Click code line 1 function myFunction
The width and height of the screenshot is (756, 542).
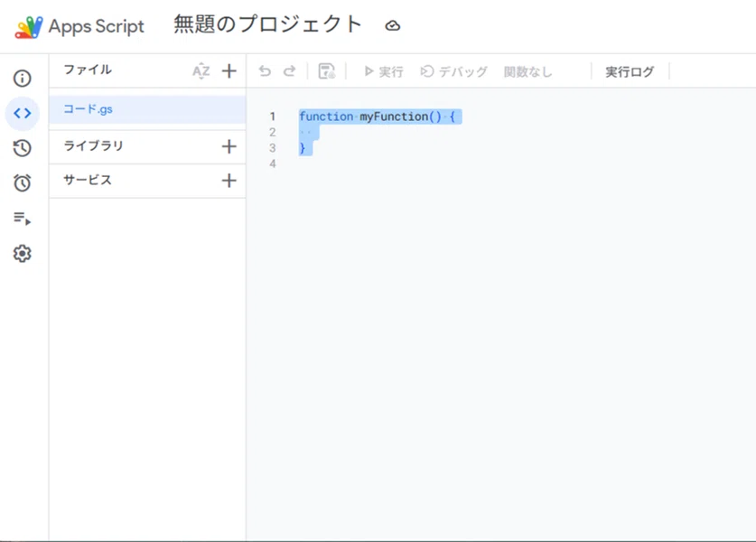[x=377, y=117]
